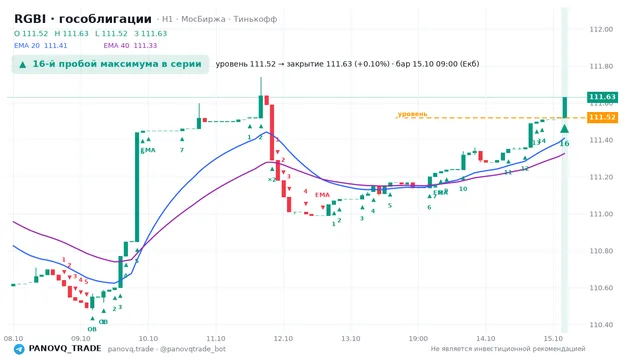Click the EMA 20 111.41 legend entry
Viewport: 640px width, 360px height.
coord(40,46)
